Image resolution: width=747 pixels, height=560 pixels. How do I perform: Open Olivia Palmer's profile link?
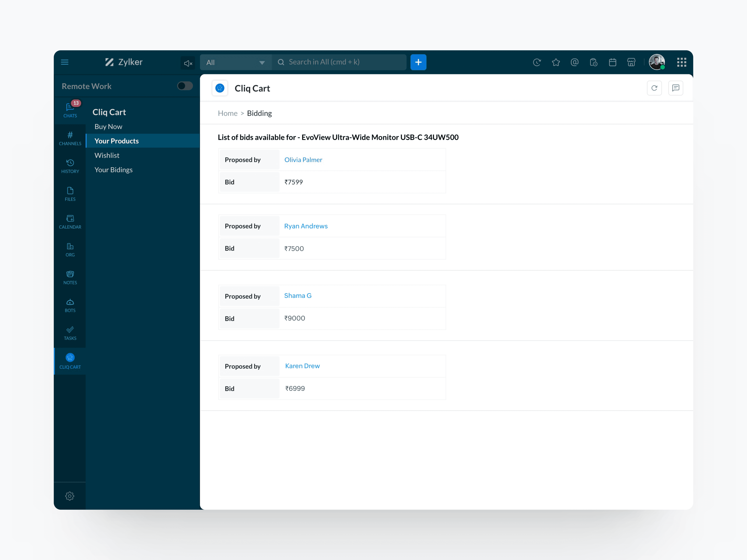[x=303, y=160]
